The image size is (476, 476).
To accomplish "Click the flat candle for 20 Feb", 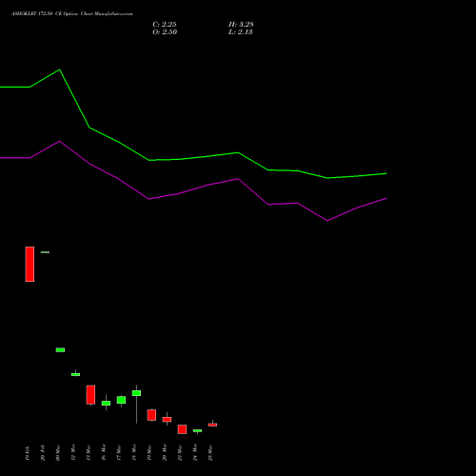I will pyautogui.click(x=45, y=252).
